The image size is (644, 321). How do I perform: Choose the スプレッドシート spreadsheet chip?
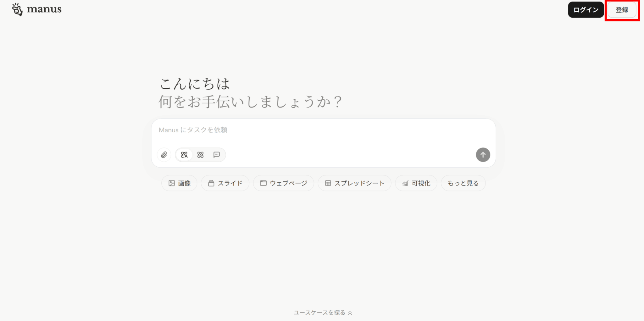pos(354,183)
